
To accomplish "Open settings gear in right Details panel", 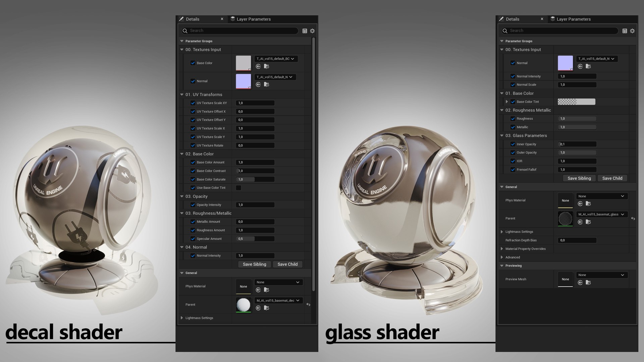I will pyautogui.click(x=632, y=31).
